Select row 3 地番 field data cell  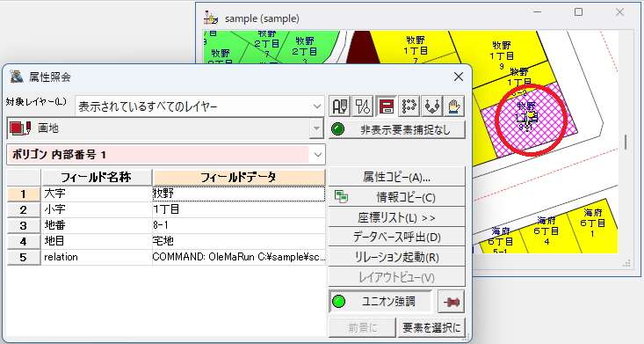(239, 225)
